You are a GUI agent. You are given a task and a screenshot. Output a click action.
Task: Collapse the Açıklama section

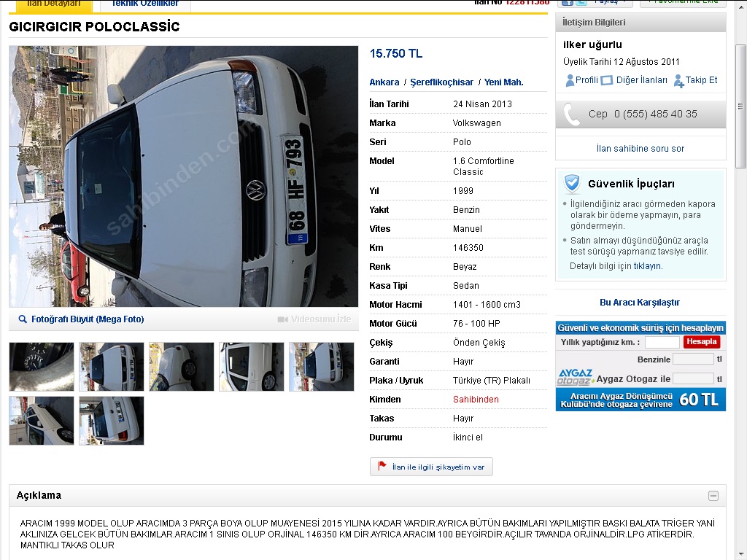point(713,496)
